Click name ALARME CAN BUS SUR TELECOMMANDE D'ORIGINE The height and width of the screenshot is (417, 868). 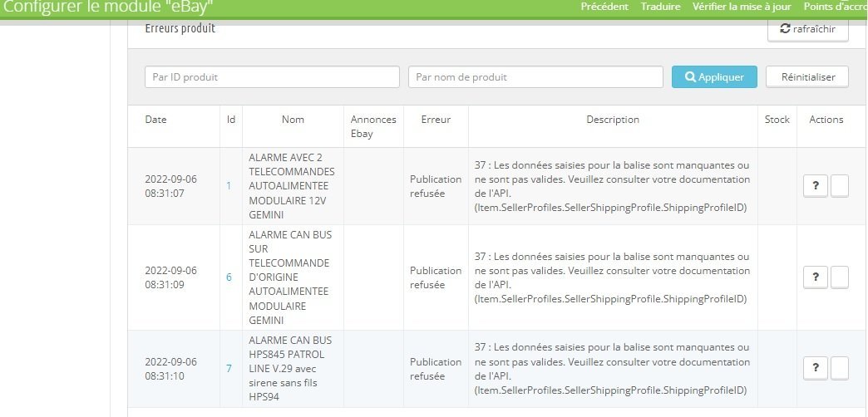[290, 277]
